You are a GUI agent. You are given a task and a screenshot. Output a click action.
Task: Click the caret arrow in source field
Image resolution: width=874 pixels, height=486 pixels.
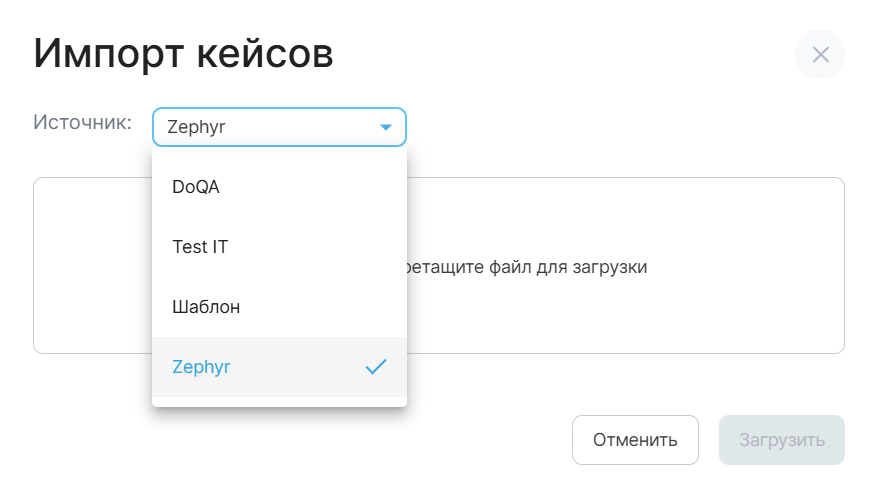coord(386,127)
